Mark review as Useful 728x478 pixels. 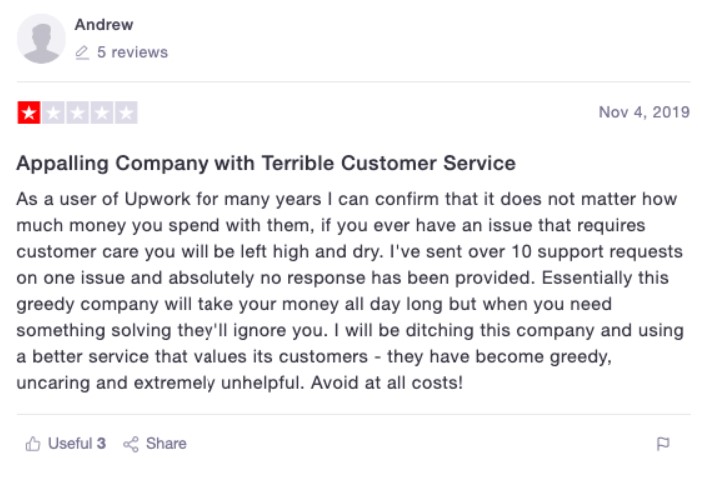click(x=65, y=444)
